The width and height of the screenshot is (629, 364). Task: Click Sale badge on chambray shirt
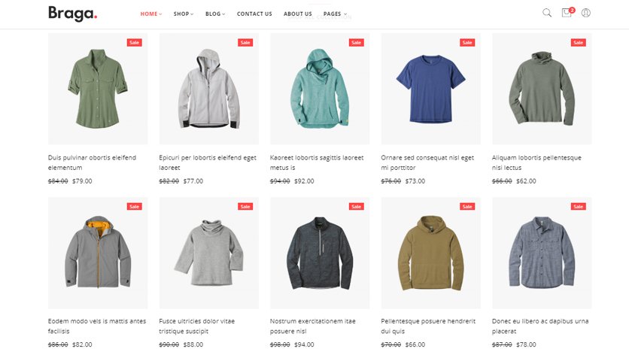pyautogui.click(x=578, y=207)
